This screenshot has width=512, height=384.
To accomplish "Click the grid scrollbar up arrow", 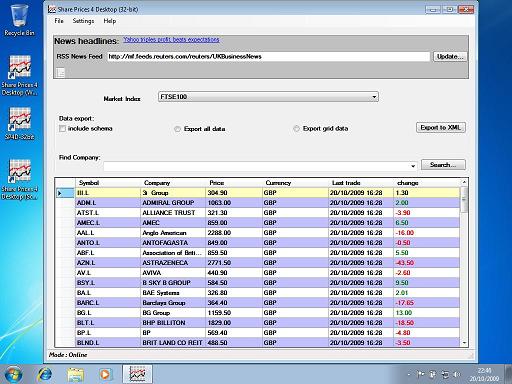I will point(464,183).
